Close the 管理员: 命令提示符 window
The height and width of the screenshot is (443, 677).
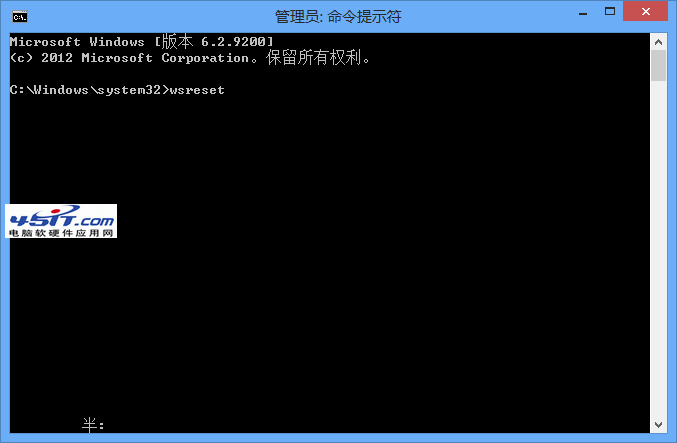coord(645,12)
